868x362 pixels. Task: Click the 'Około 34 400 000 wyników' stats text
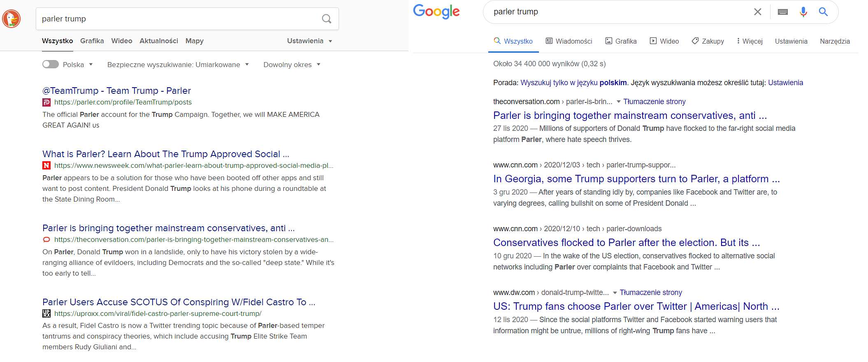(550, 64)
